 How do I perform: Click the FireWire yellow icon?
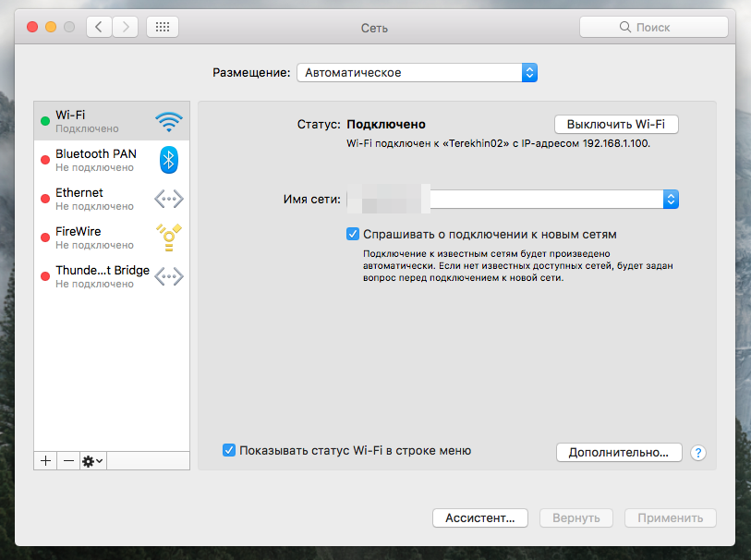point(169,237)
